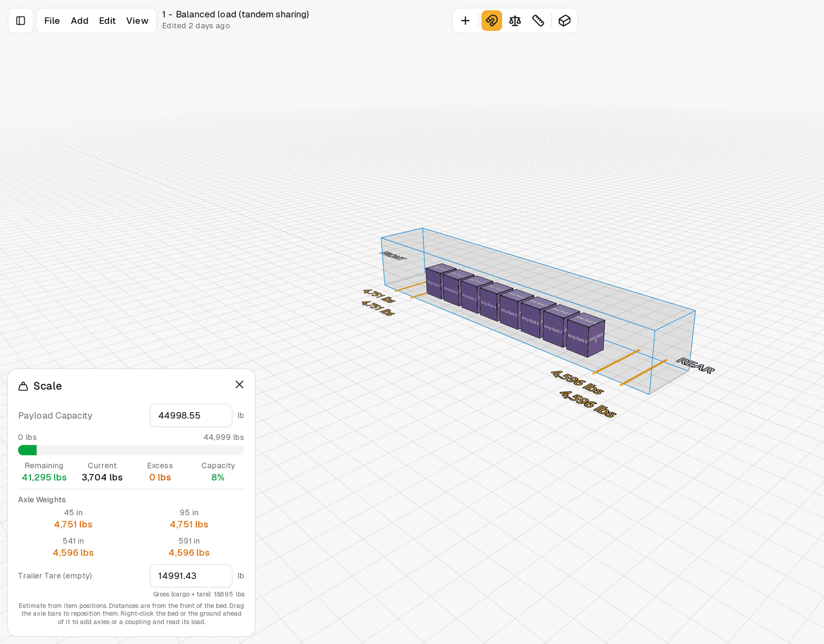Viewport: 824px width, 644px height.
Task: Click the Current 3,704 lbs value
Action: tap(102, 478)
